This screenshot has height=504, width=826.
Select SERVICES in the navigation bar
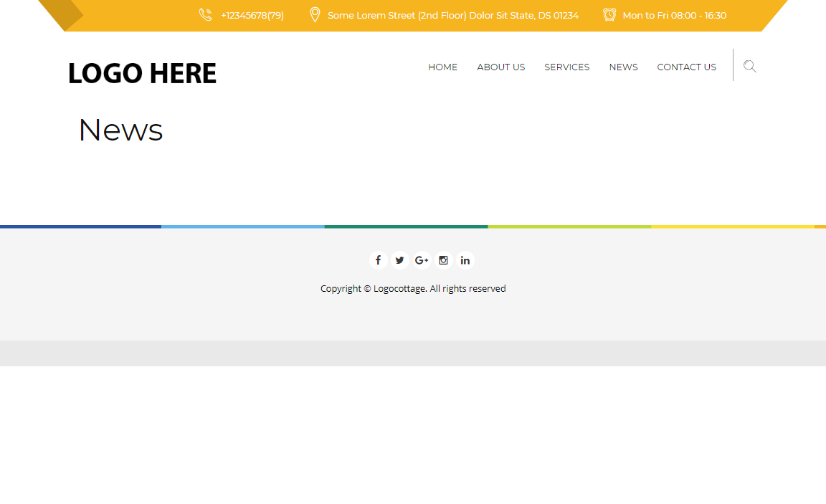[x=566, y=67]
